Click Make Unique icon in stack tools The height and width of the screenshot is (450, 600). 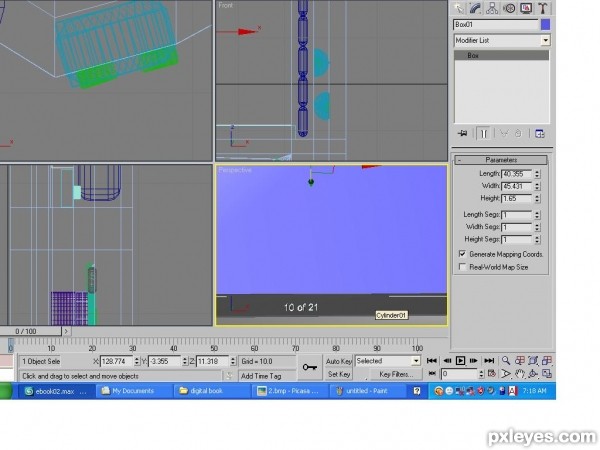click(504, 134)
